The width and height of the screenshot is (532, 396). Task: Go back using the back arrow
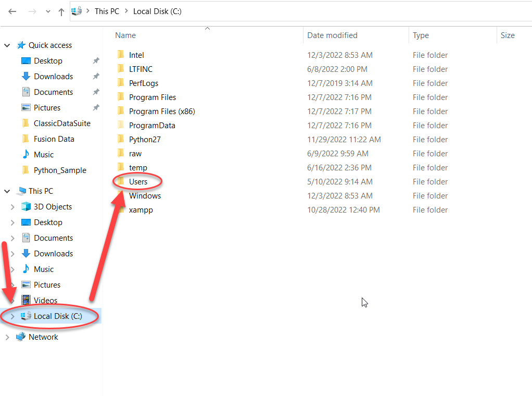[x=12, y=11]
